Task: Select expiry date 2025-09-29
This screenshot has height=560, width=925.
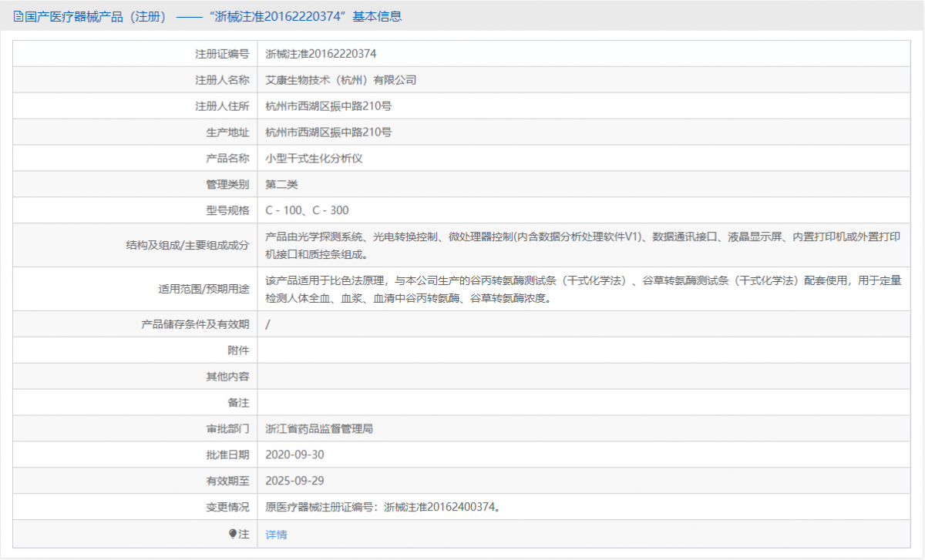Action: click(294, 481)
